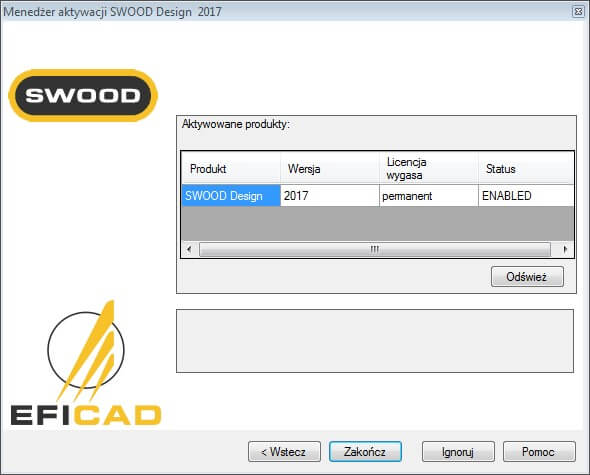
Task: Click the EFICAD logo
Action: pos(86,363)
